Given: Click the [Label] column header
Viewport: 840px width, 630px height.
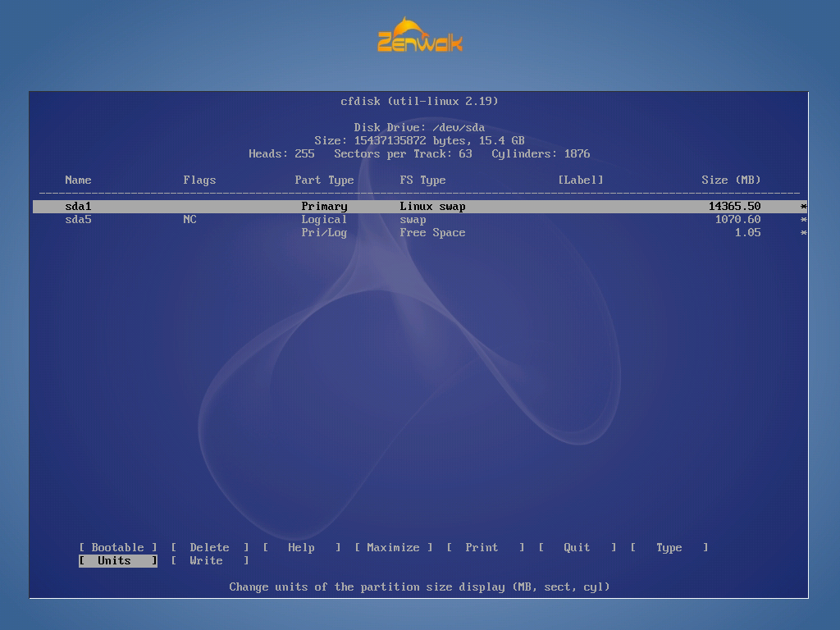Looking at the screenshot, I should pyautogui.click(x=580, y=180).
